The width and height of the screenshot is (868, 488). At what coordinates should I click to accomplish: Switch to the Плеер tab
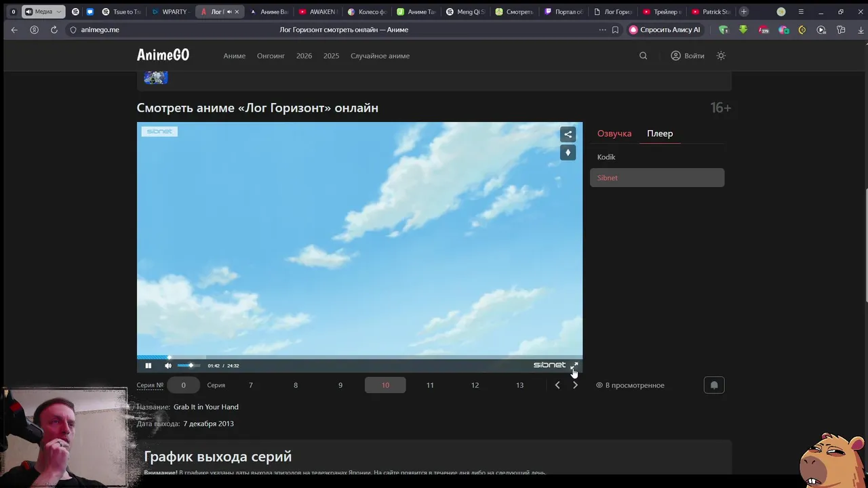coord(660,134)
